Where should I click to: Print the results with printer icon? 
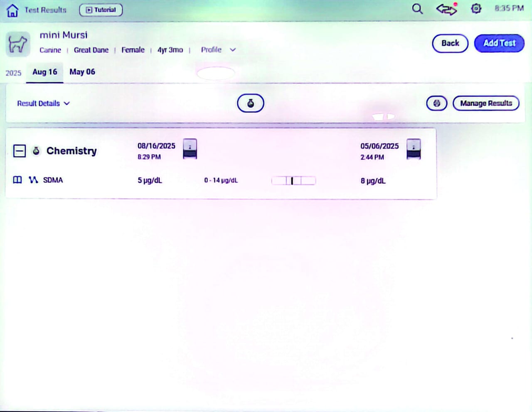pos(436,103)
